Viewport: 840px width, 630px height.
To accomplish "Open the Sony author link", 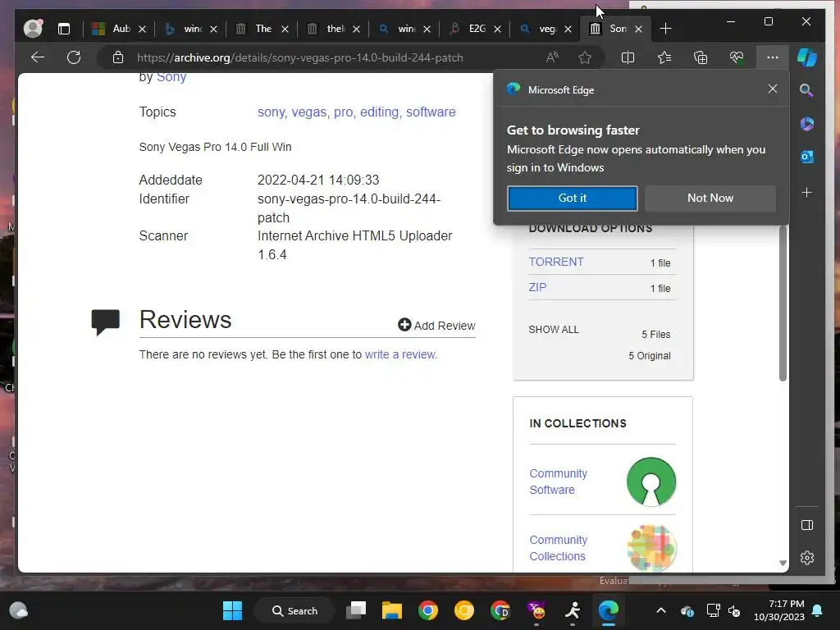I will (171, 77).
